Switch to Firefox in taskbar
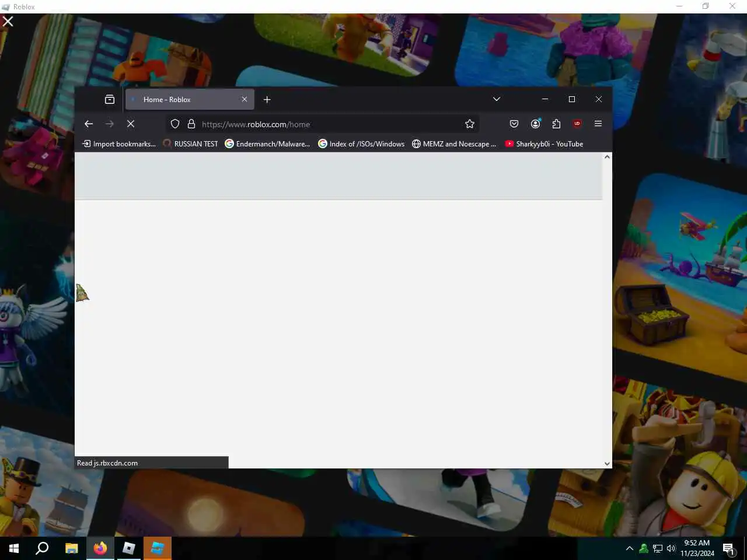The width and height of the screenshot is (747, 560). 100,548
